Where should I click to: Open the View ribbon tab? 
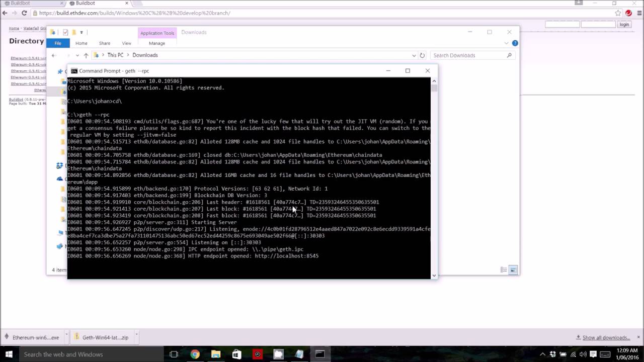pyautogui.click(x=126, y=43)
